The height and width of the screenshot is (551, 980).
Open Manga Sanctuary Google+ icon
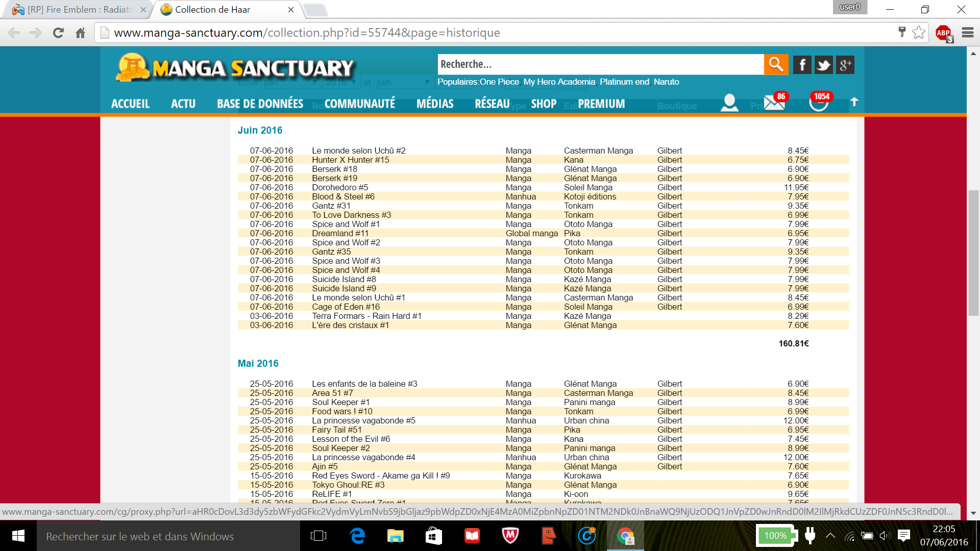(845, 65)
